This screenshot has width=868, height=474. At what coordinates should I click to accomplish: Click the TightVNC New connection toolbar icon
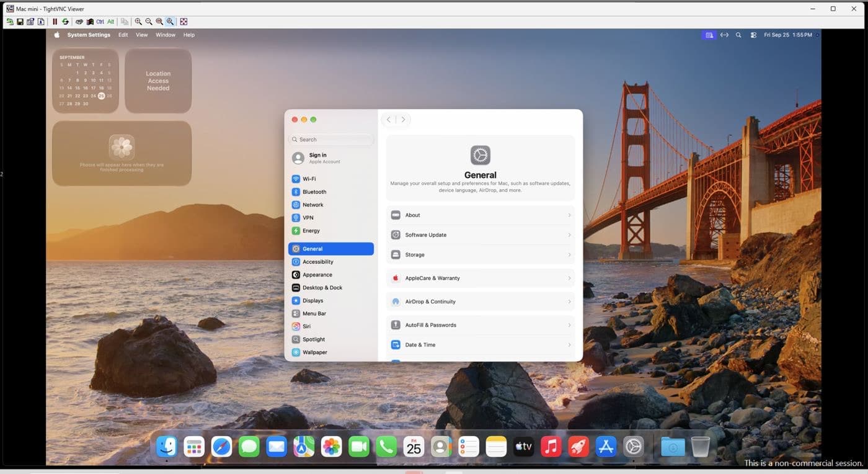tap(9, 22)
